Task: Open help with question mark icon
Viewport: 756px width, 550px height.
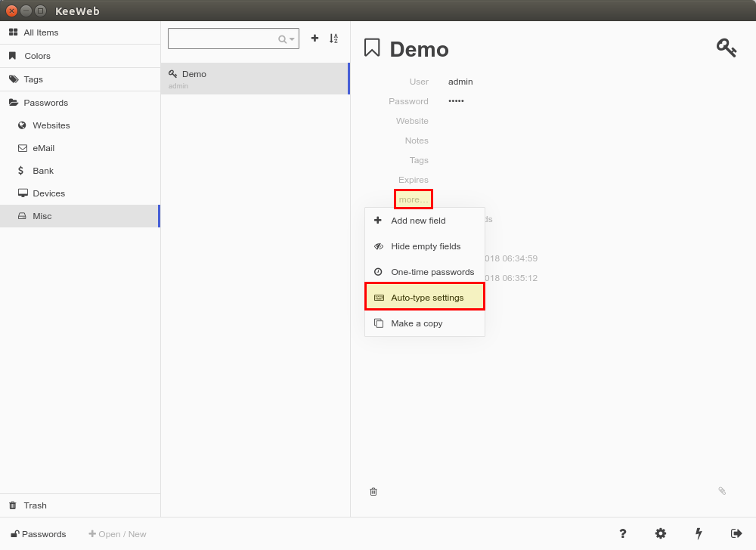Action: [623, 533]
